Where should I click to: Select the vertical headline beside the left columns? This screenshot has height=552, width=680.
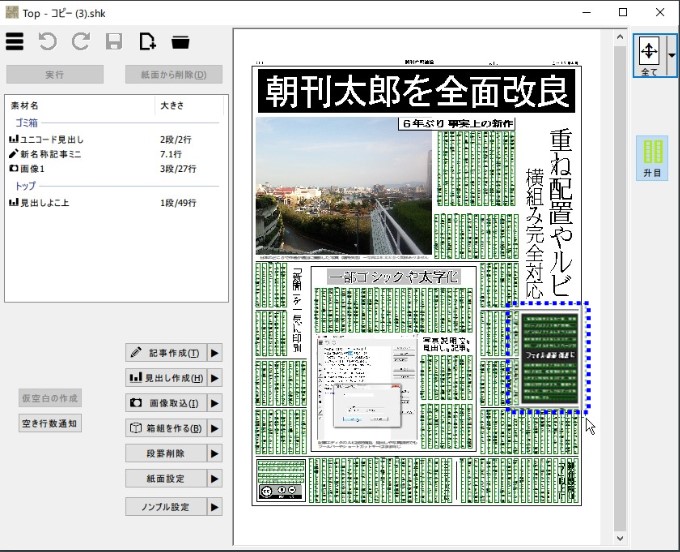click(297, 309)
